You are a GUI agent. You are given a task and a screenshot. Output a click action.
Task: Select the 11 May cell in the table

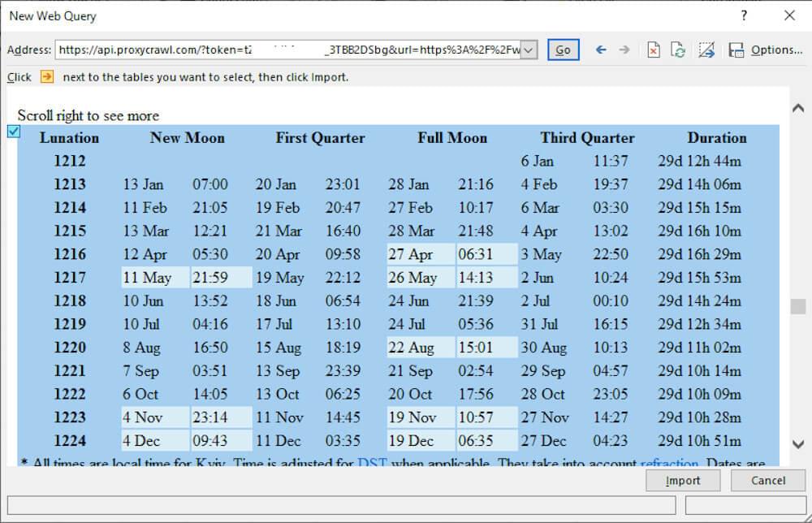[x=153, y=278]
